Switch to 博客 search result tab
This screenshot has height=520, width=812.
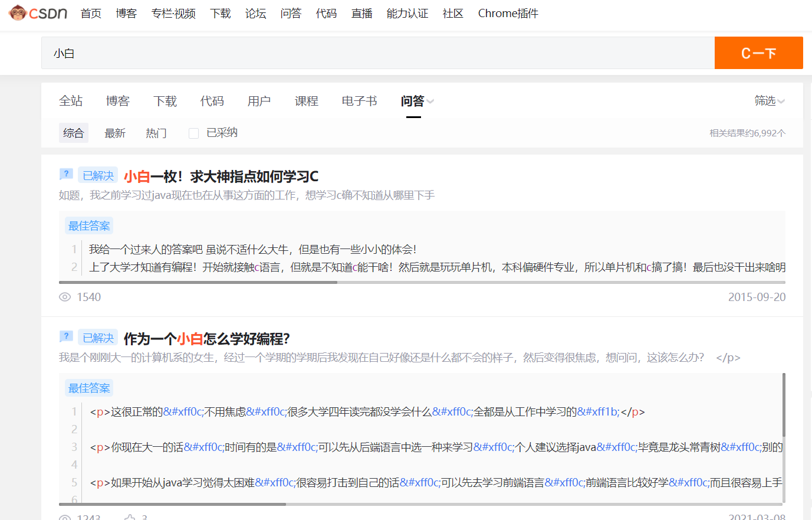point(118,101)
